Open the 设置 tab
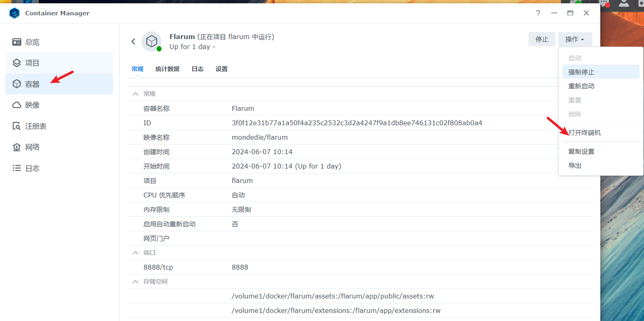This screenshot has height=321, width=644. coord(221,69)
